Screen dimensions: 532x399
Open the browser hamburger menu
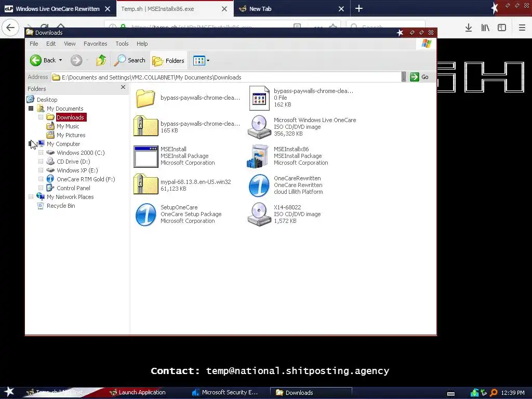(522, 28)
